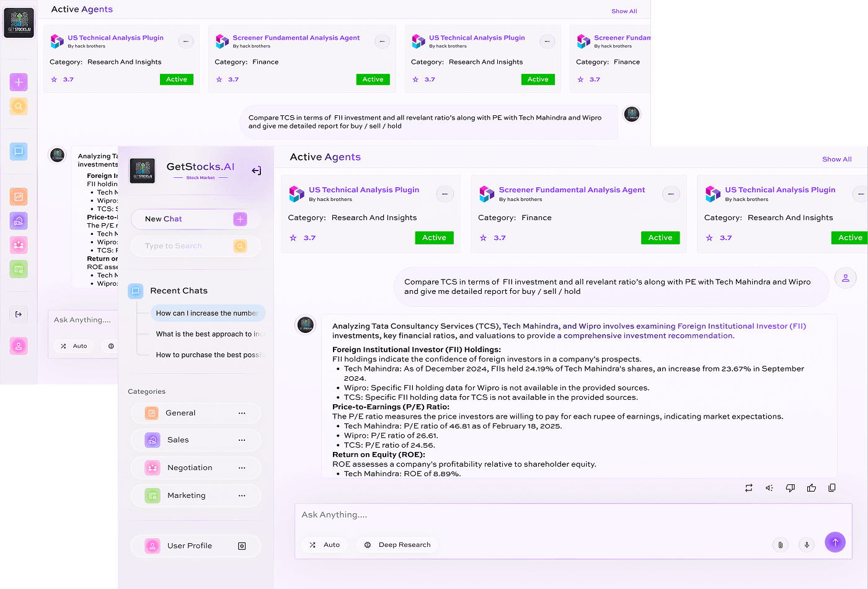The height and width of the screenshot is (589, 868).
Task: Focus the Ask Anything box in the background window
Action: [83, 334]
